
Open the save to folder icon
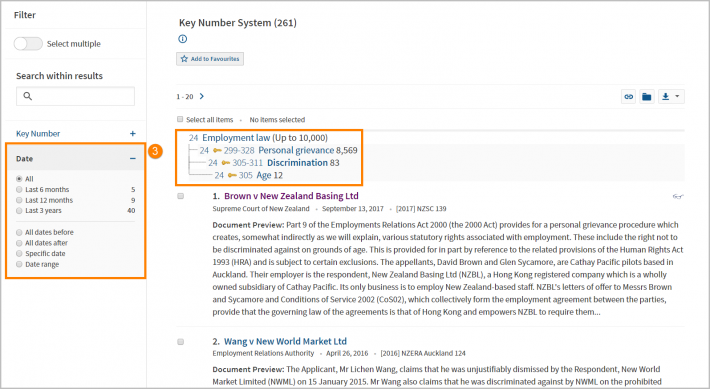[647, 96]
